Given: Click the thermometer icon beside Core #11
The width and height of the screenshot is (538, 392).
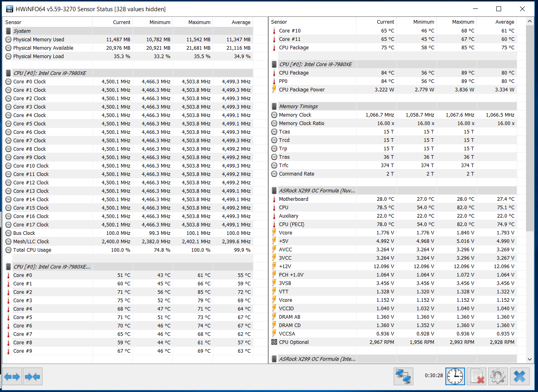Looking at the screenshot, I should point(274,39).
